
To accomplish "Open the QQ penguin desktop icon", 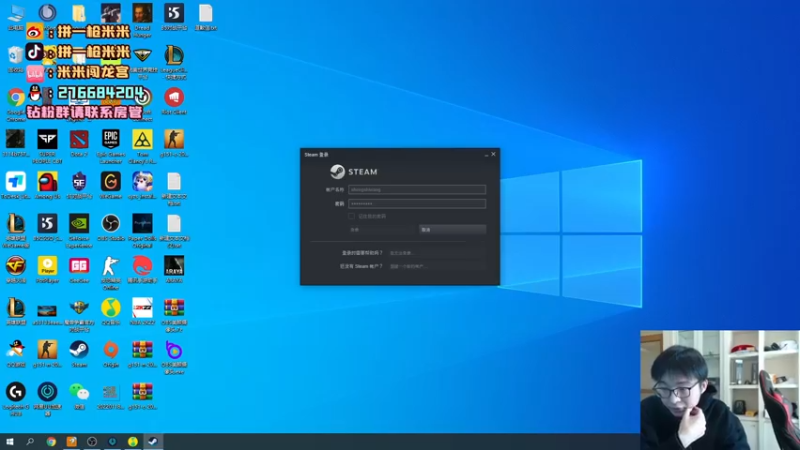I will click(16, 350).
